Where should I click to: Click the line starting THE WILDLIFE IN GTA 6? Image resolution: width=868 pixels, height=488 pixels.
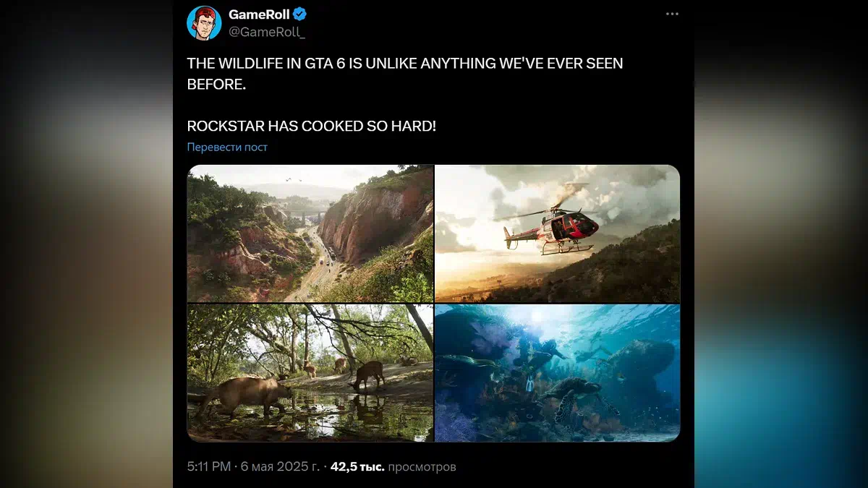(x=405, y=64)
